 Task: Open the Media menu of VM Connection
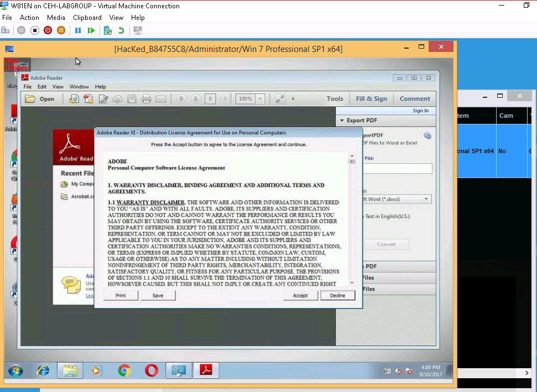(x=56, y=18)
